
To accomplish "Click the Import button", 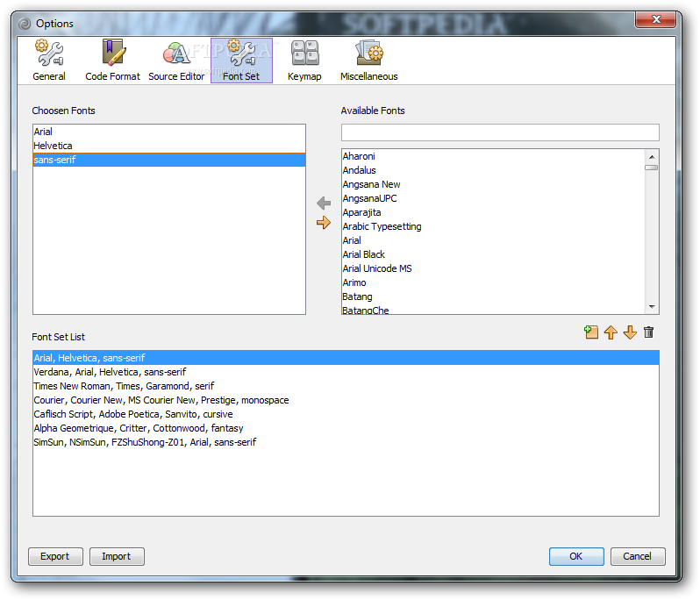I will (x=117, y=556).
